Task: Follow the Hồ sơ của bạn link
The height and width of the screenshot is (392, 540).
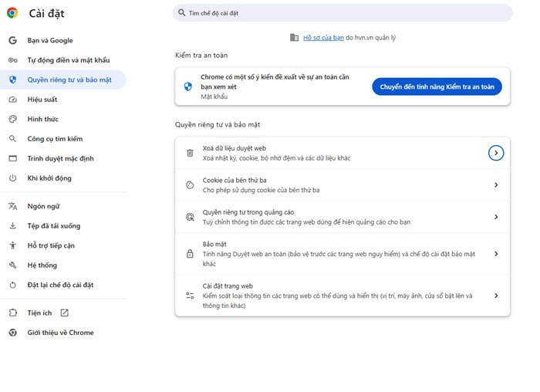Action: pyautogui.click(x=323, y=37)
